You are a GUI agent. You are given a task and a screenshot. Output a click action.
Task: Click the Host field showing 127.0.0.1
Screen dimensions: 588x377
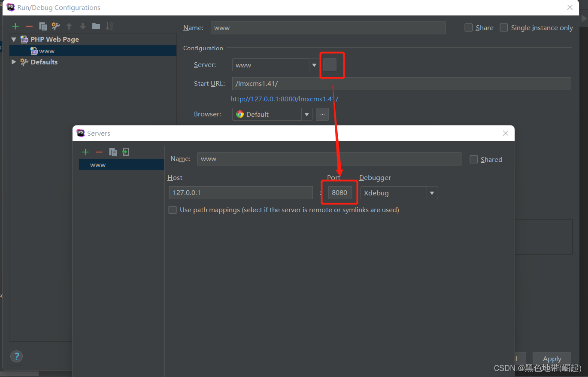[x=240, y=193]
